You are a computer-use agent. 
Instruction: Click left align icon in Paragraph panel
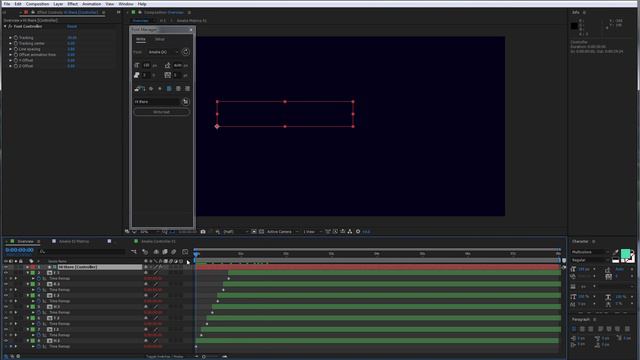click(574, 329)
